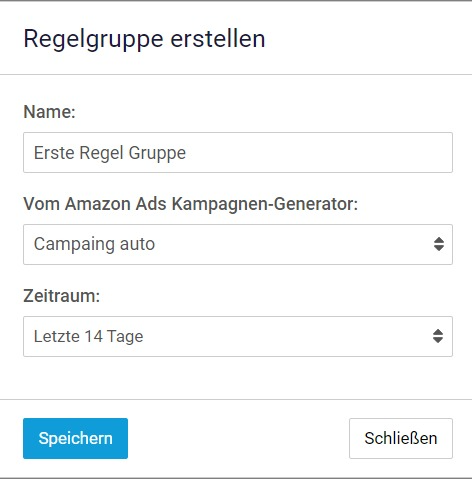Expand the Zeitraum dropdown
Screen dimensions: 472x479
pos(238,336)
